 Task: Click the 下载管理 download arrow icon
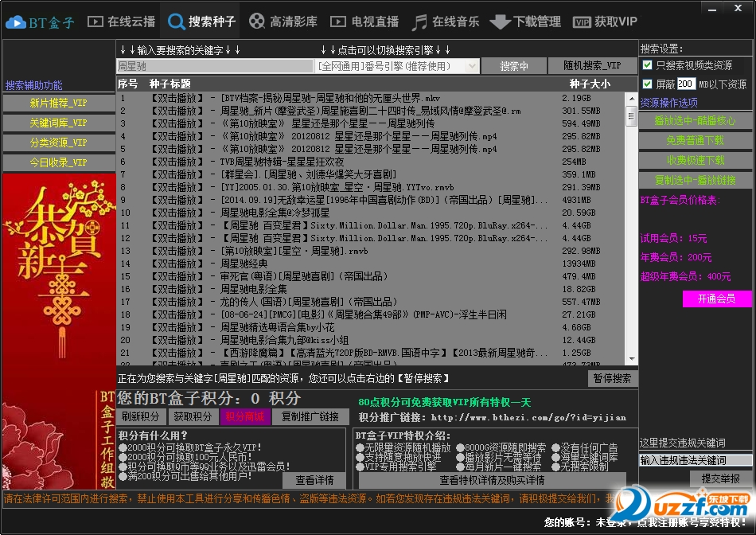(x=500, y=22)
